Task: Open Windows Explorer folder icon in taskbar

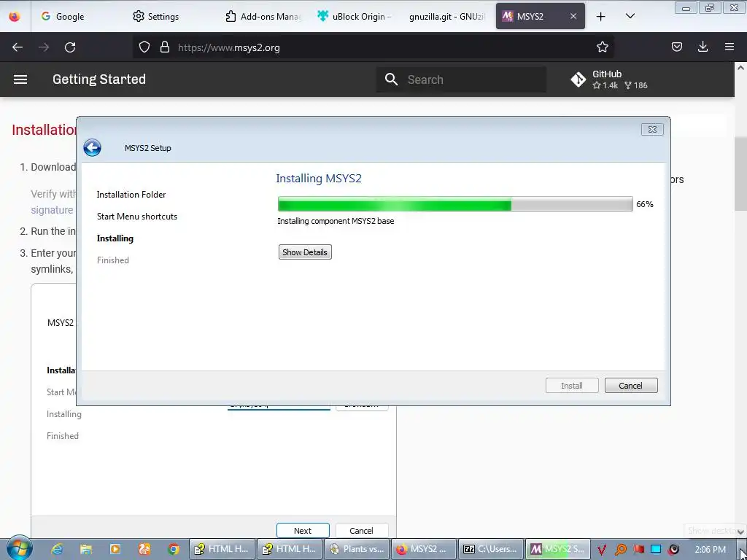Action: coord(86,549)
